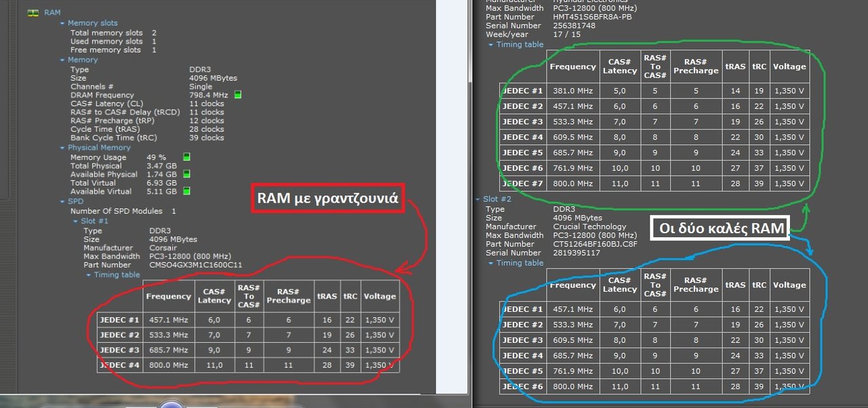The image size is (868, 408).
Task: Select the '5.11 GB' Available Virtual value
Action: pyautogui.click(x=161, y=191)
